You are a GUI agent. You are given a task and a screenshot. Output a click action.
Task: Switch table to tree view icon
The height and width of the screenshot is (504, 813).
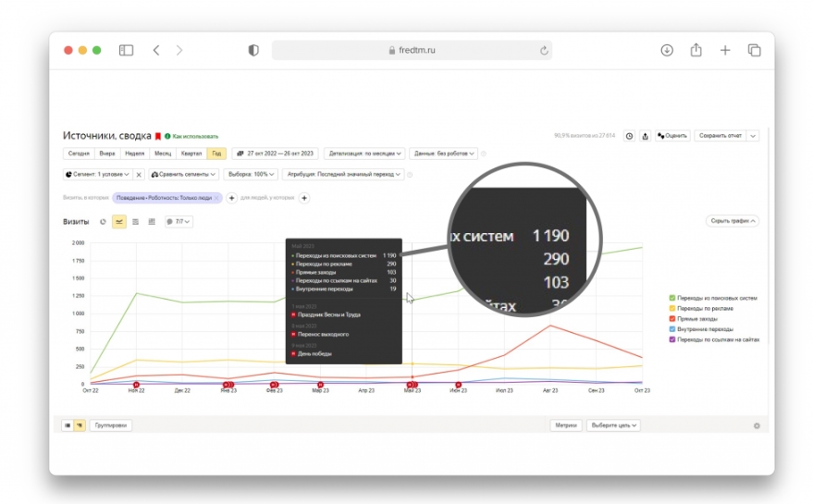pyautogui.click(x=80, y=425)
